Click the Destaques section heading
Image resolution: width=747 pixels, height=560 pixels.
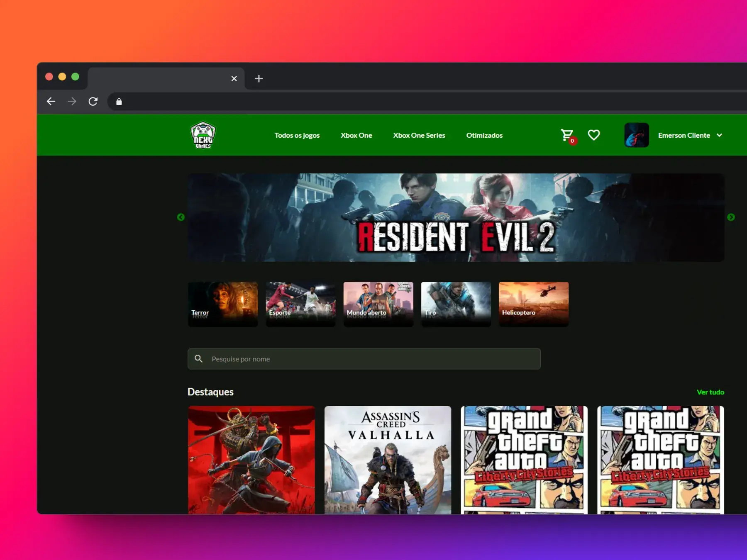click(x=210, y=392)
